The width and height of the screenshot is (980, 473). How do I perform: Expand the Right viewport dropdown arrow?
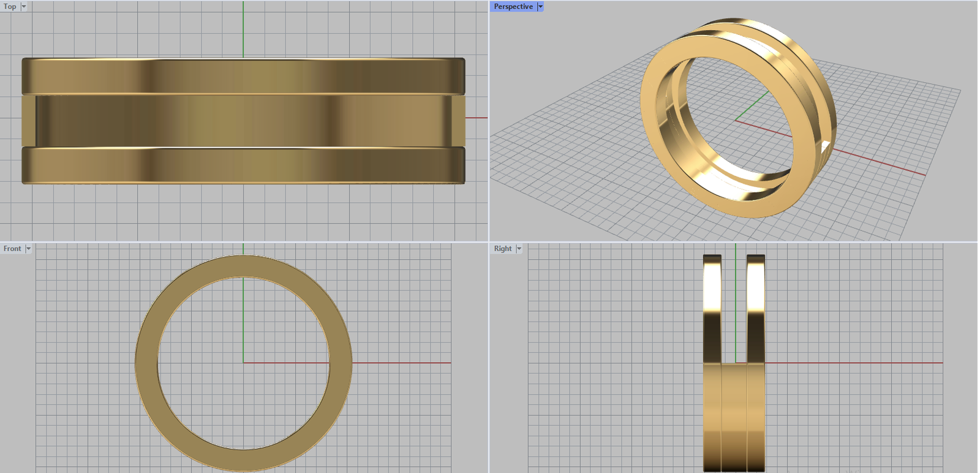pyautogui.click(x=519, y=249)
